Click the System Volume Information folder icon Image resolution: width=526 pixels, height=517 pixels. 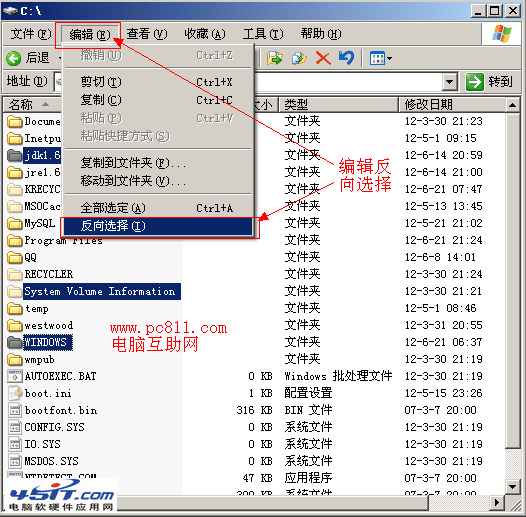pyautogui.click(x=14, y=292)
